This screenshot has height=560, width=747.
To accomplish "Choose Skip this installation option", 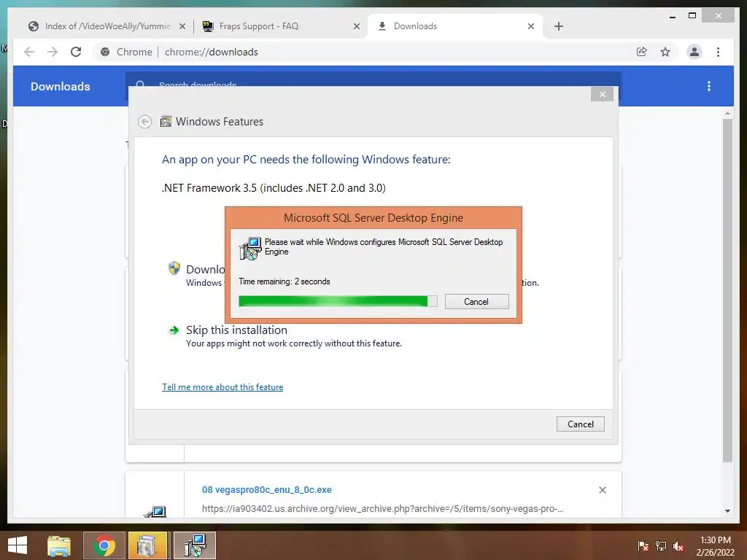I will 236,330.
